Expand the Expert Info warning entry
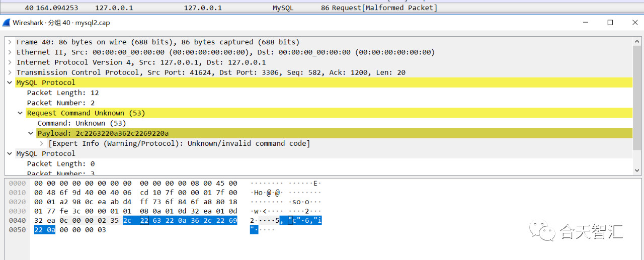The image size is (644, 260). pos(42,143)
